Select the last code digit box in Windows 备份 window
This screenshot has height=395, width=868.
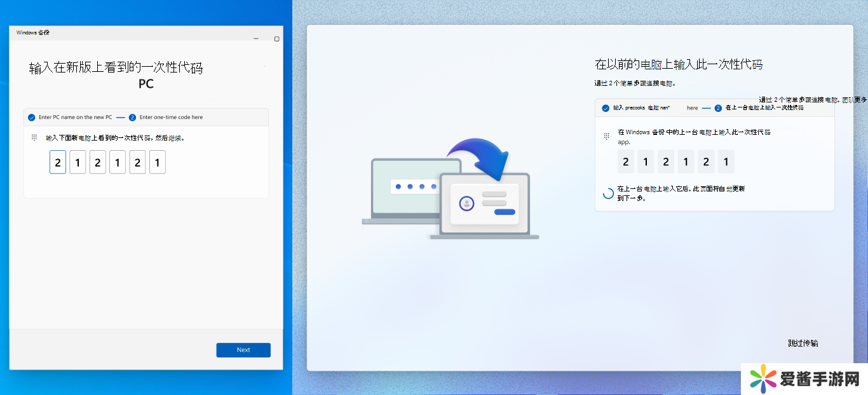pyautogui.click(x=157, y=162)
